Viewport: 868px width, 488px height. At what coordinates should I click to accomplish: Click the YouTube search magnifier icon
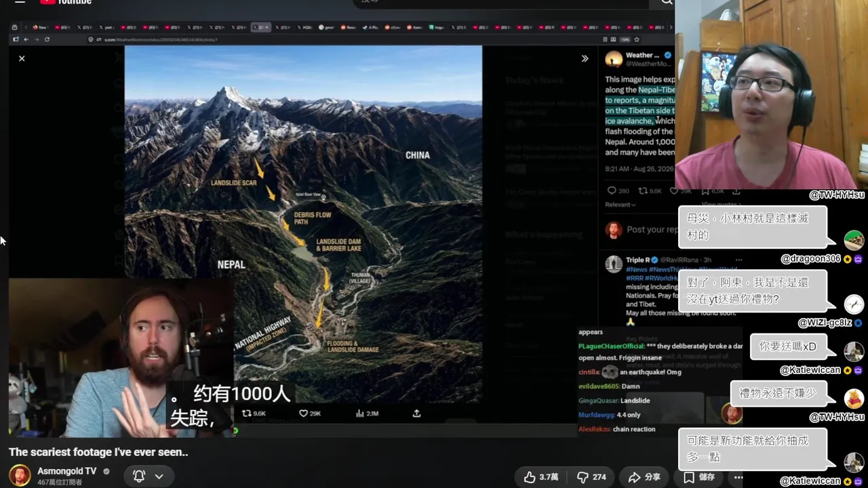pyautogui.click(x=667, y=3)
